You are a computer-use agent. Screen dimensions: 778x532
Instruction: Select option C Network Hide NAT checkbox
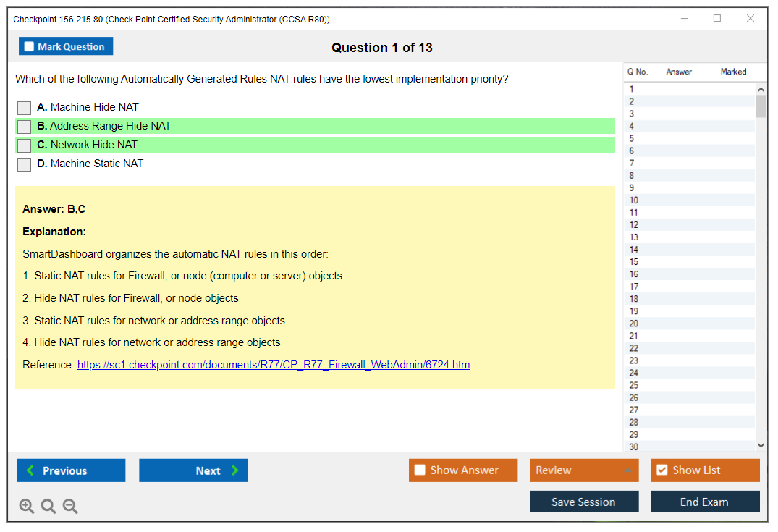[x=25, y=145]
